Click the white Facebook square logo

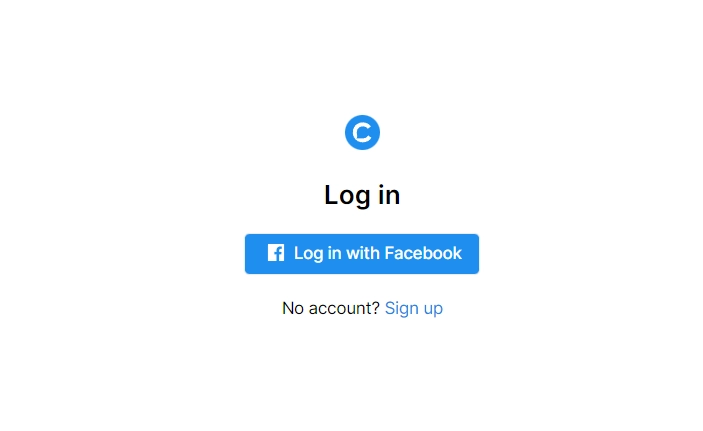[x=276, y=253]
